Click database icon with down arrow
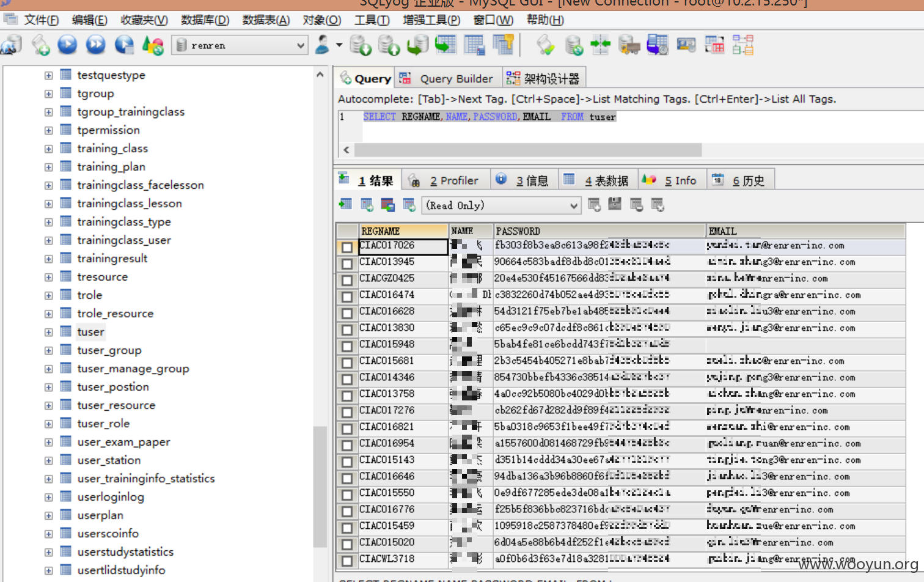924x582 pixels. [x=361, y=45]
